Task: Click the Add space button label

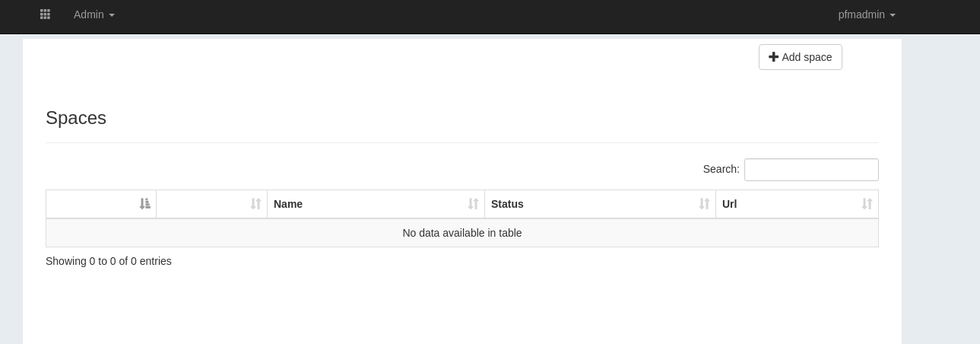Action: point(807,57)
